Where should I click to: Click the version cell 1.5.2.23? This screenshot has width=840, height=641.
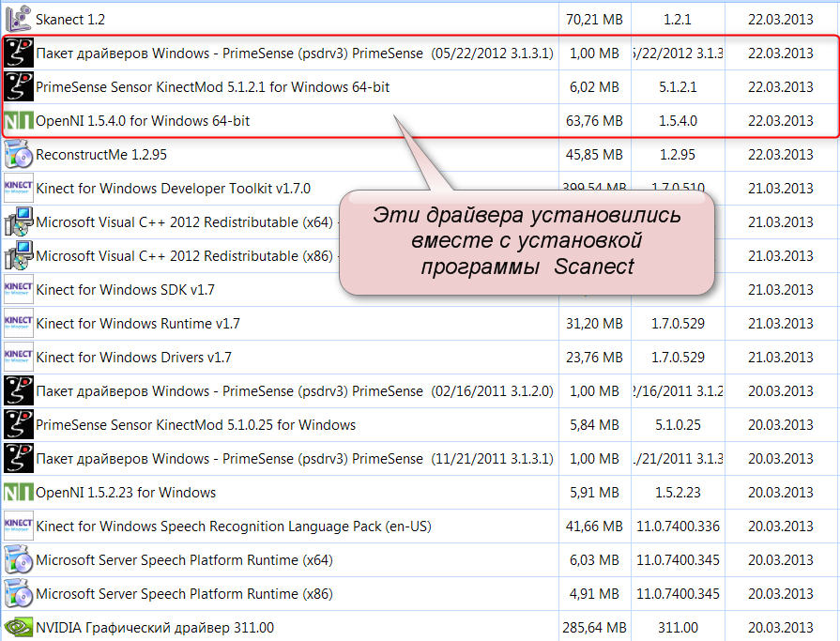point(678,492)
